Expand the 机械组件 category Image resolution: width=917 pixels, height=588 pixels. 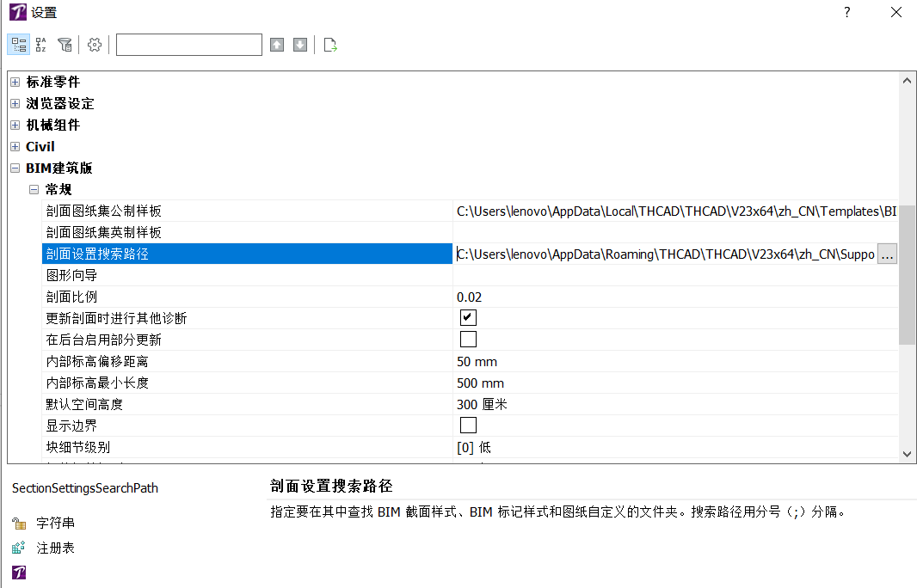point(15,126)
